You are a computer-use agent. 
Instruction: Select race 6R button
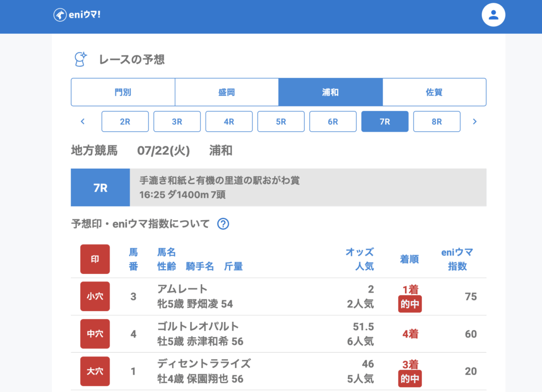(x=332, y=122)
